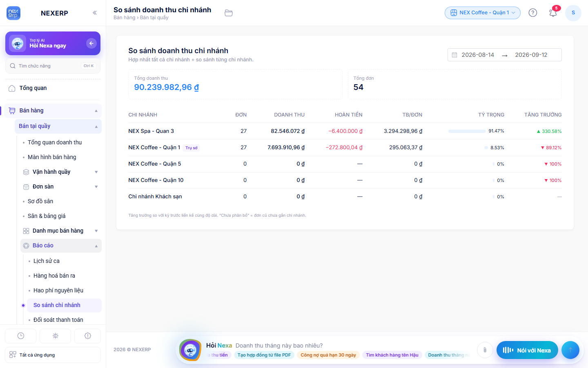Click the Nexa robot avatar in sidebar card

[18, 43]
